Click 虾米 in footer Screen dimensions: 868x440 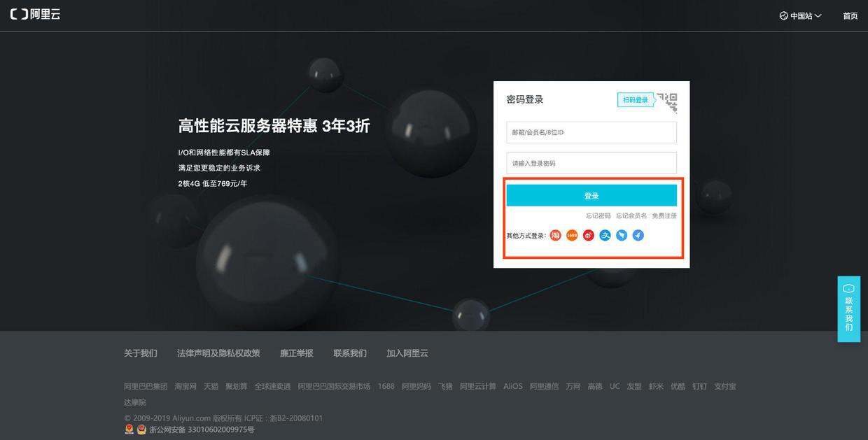coord(656,386)
